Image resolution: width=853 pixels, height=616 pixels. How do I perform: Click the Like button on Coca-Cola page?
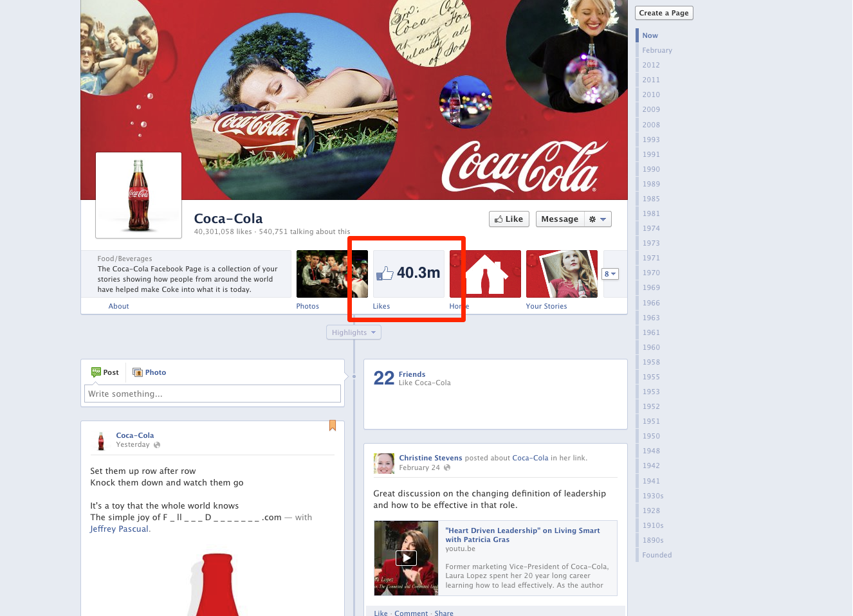pos(509,219)
